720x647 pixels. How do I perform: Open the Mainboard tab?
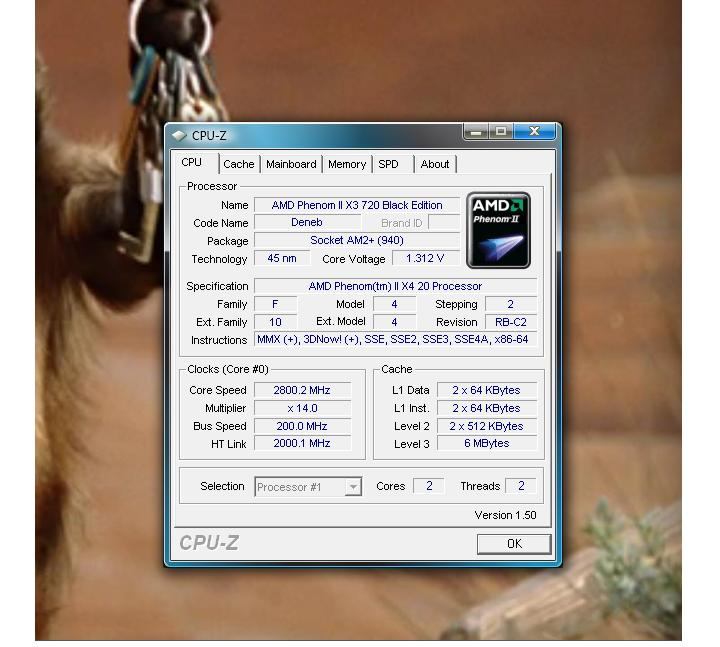291,164
